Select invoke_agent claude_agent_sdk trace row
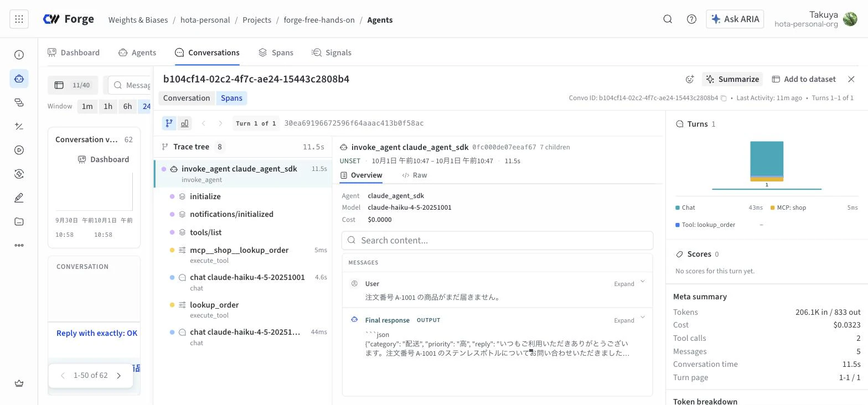868x405 pixels. pos(243,173)
